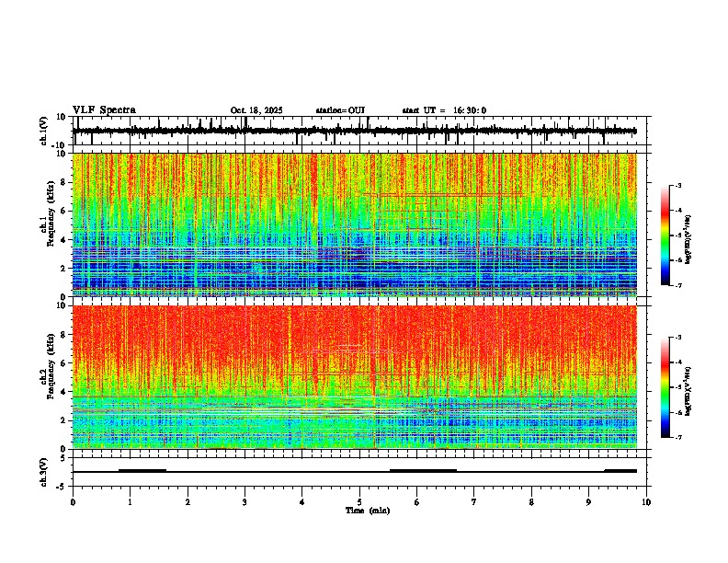Click the ch.2 color scale bar
The image size is (728, 563).
tap(665, 387)
